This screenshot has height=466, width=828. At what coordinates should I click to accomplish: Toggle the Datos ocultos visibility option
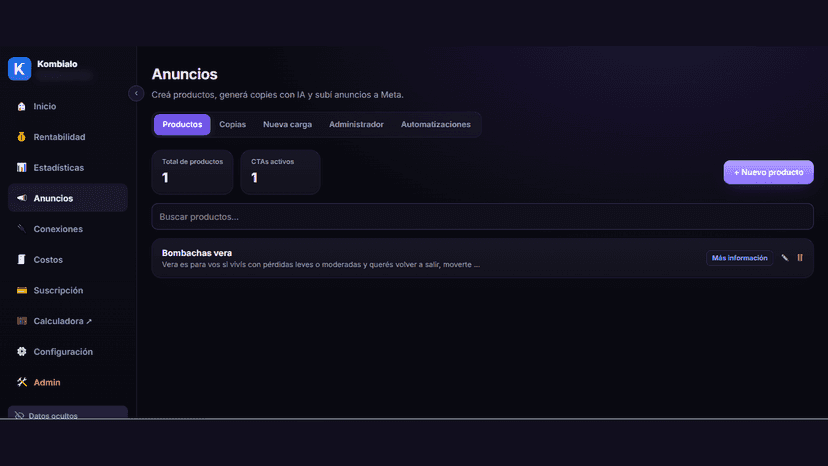point(68,414)
